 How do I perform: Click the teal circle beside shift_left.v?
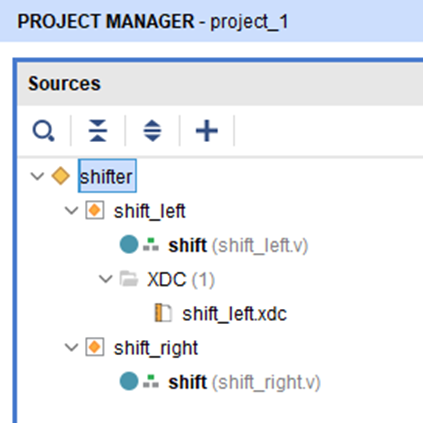coord(129,244)
